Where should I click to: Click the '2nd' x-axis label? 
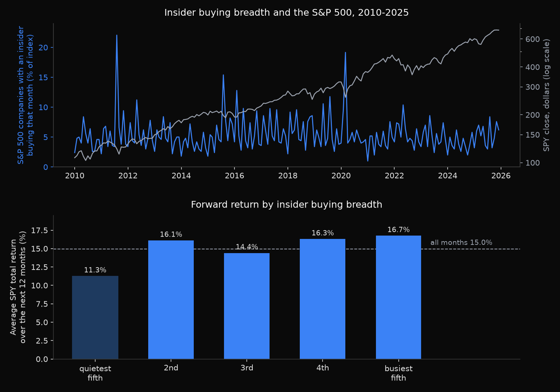tap(171, 368)
